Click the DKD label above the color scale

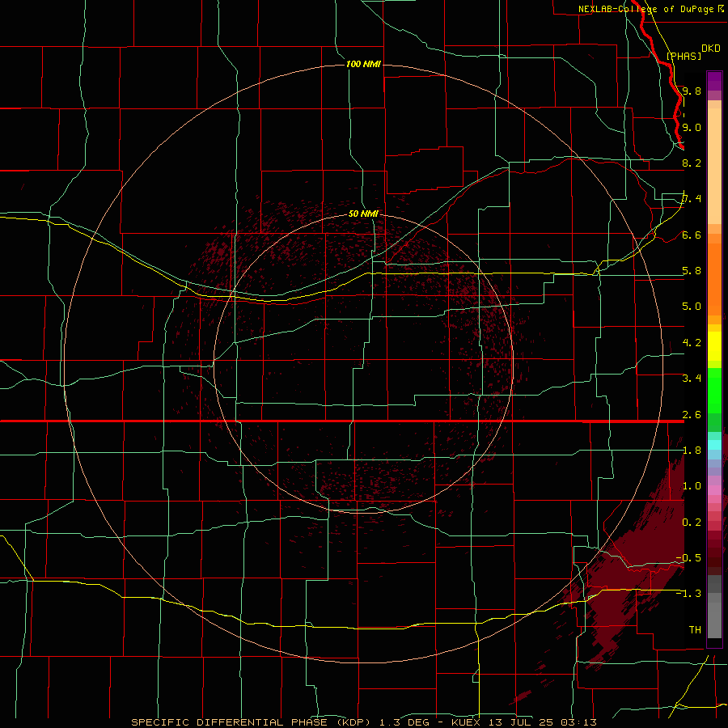711,49
